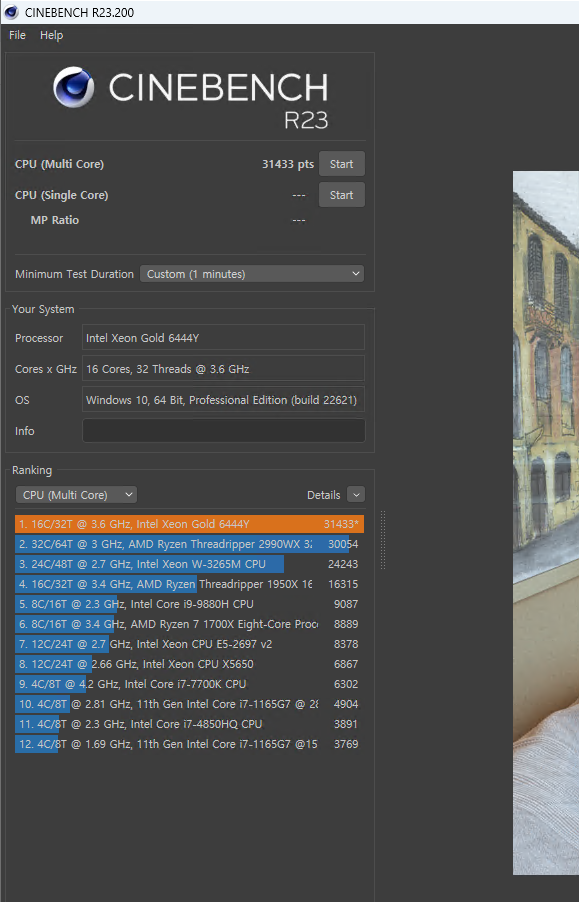
Task: Select ranking row i7-1165G7 at 2.81 GHz
Action: click(x=189, y=704)
